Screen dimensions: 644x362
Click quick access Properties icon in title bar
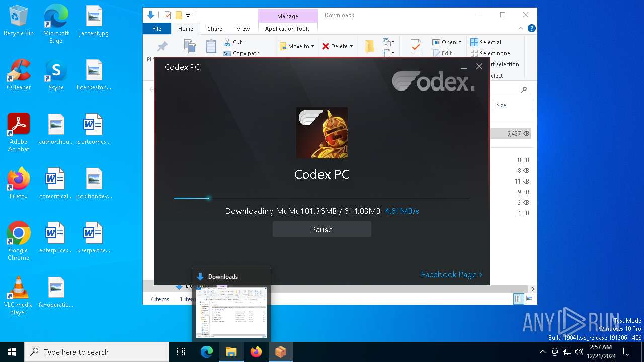coord(168,15)
